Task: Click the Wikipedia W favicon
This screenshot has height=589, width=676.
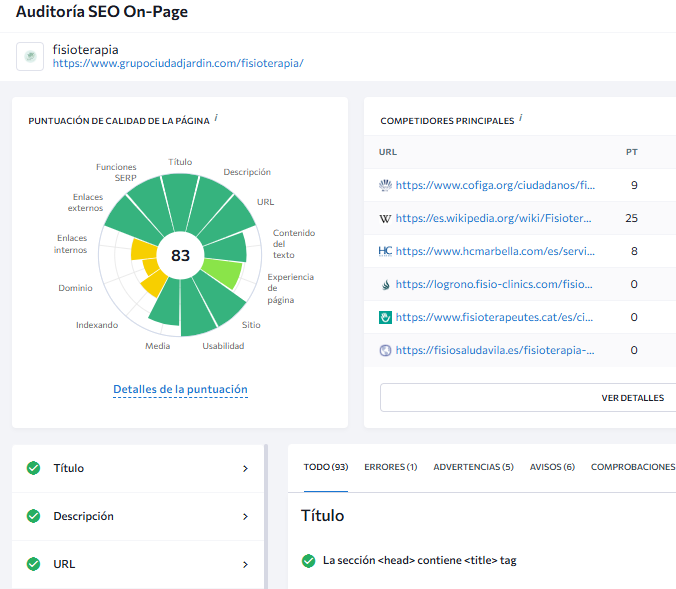Action: pyautogui.click(x=385, y=219)
